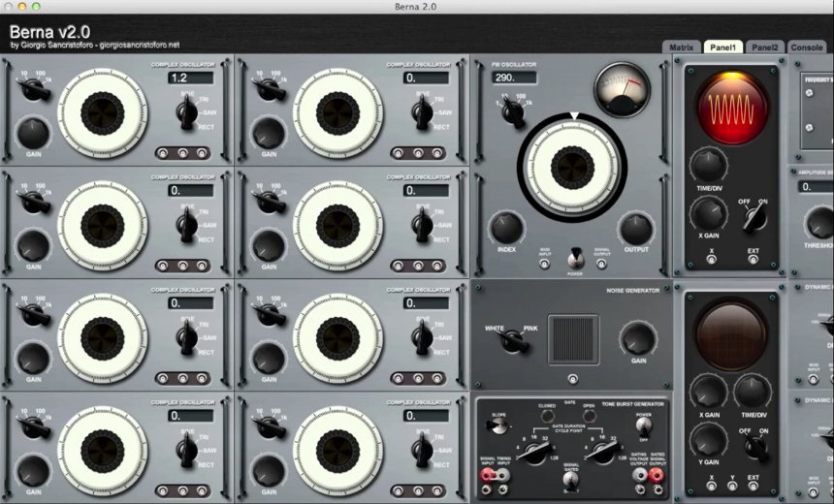834x504 pixels.
Task: Click the red oscilloscope waveform display
Action: [731, 107]
